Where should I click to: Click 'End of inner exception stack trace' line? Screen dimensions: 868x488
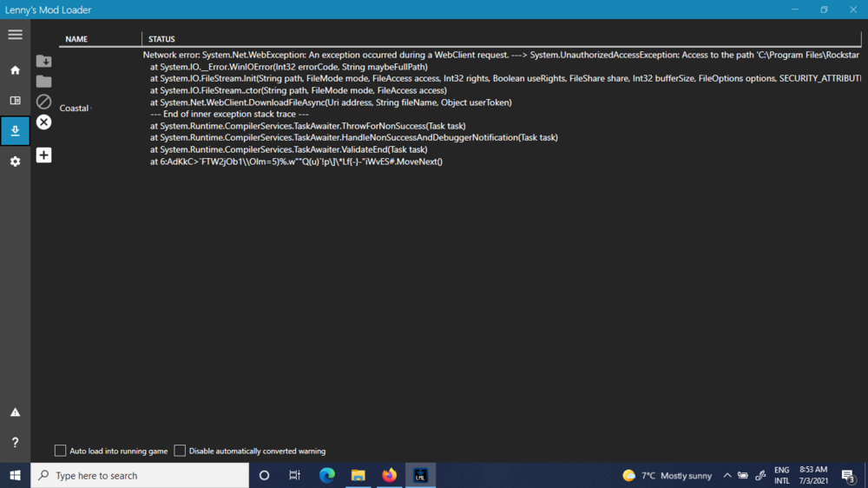tap(229, 114)
